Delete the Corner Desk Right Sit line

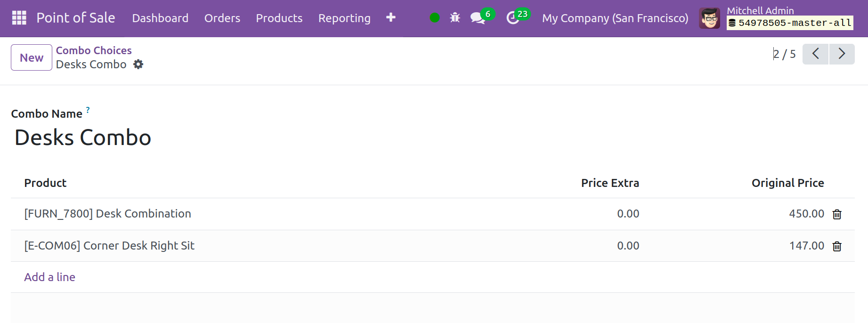(837, 246)
